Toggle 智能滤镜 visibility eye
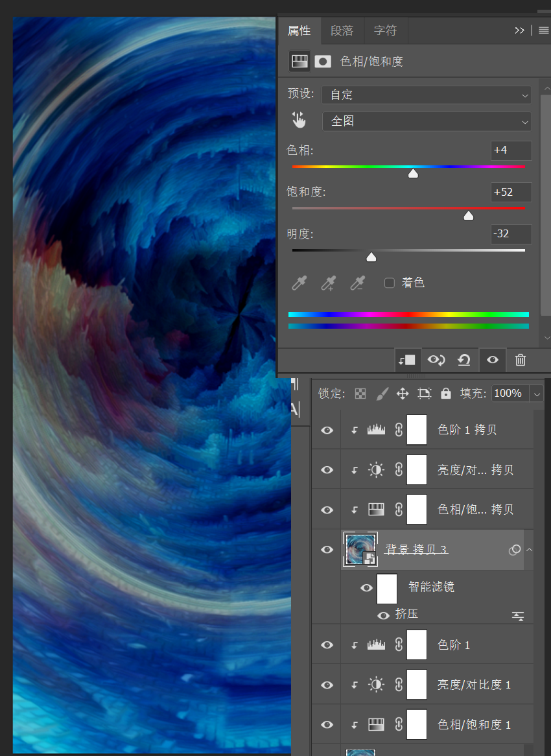 (x=366, y=587)
